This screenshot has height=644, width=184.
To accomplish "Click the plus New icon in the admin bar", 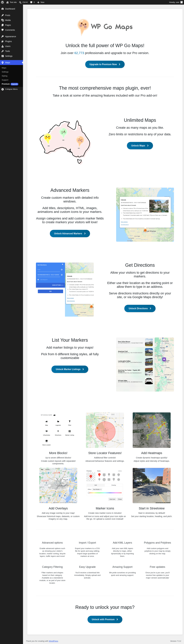I will coord(38,2).
